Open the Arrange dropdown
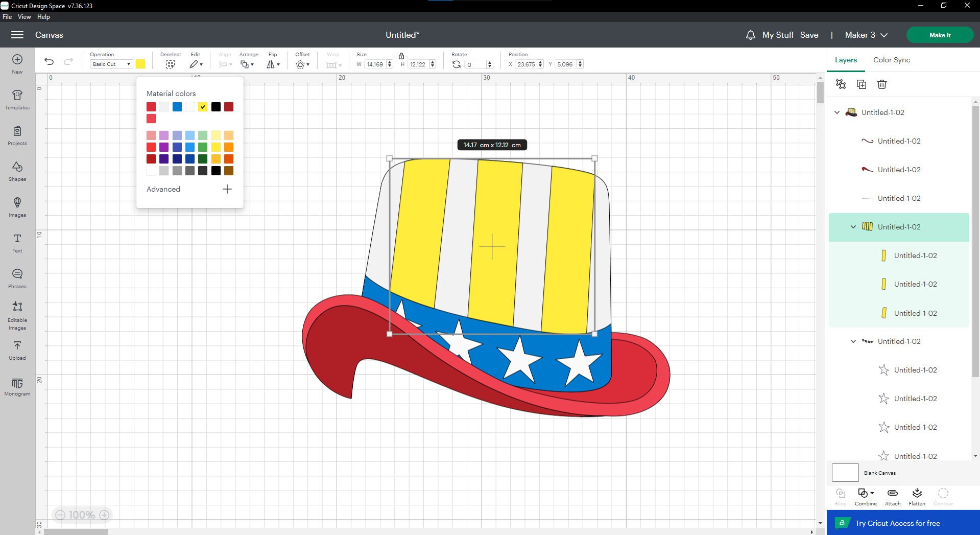Image resolution: width=980 pixels, height=535 pixels. click(x=248, y=64)
